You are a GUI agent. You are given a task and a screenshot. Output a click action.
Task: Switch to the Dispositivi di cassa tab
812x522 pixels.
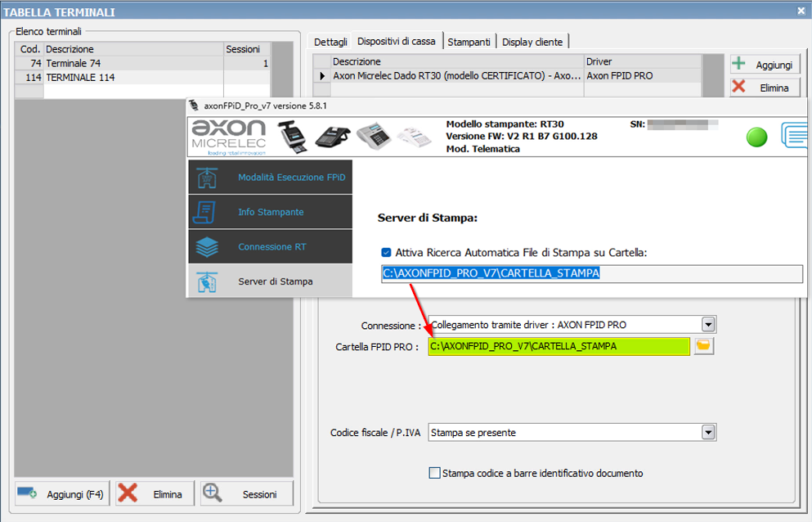[396, 41]
